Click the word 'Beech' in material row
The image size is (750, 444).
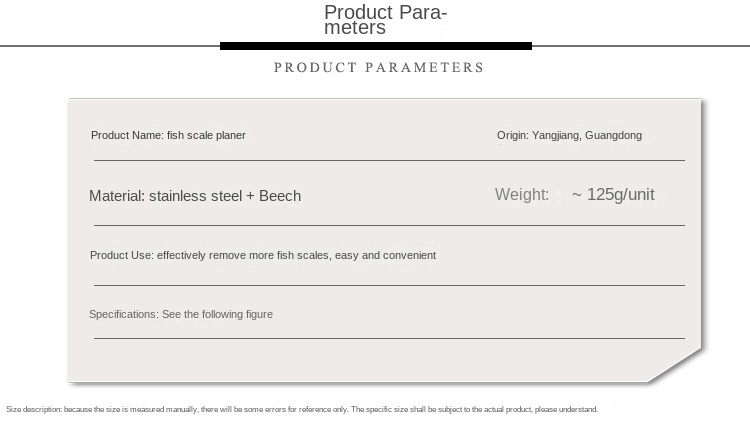click(x=280, y=196)
